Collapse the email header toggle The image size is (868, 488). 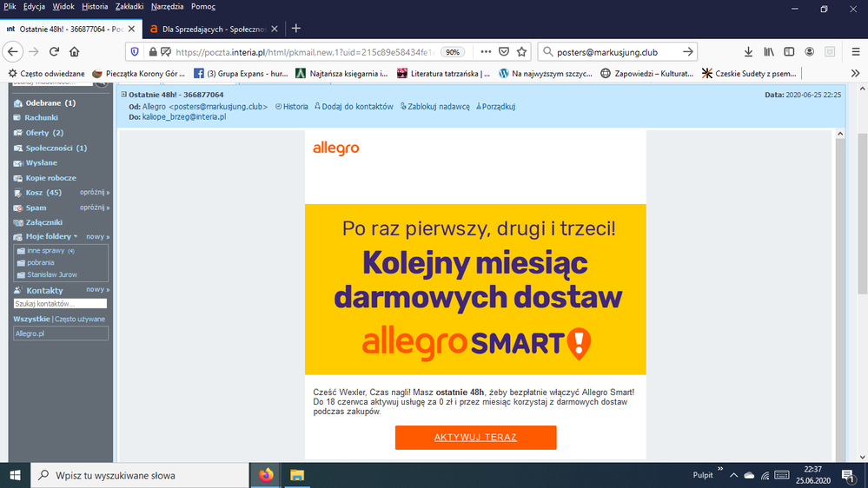124,95
